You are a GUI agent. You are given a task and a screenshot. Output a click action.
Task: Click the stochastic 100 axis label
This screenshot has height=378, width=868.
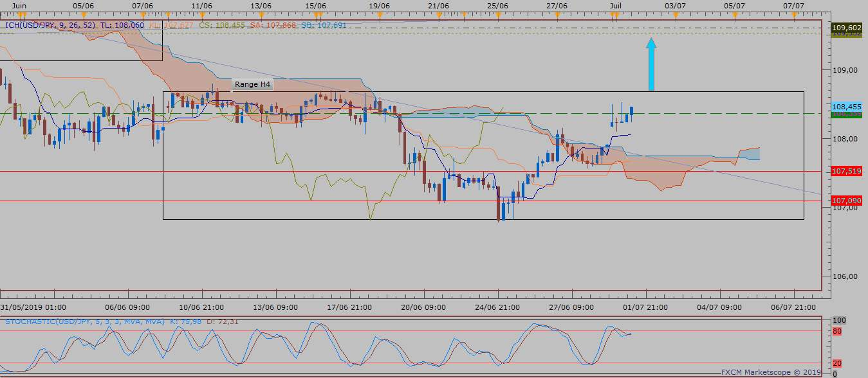[x=839, y=320]
